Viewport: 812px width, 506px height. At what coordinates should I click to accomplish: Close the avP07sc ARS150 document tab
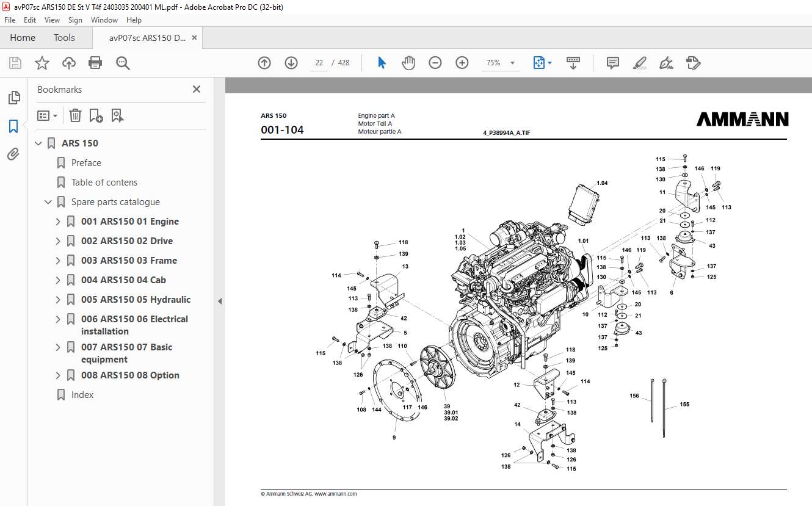195,38
